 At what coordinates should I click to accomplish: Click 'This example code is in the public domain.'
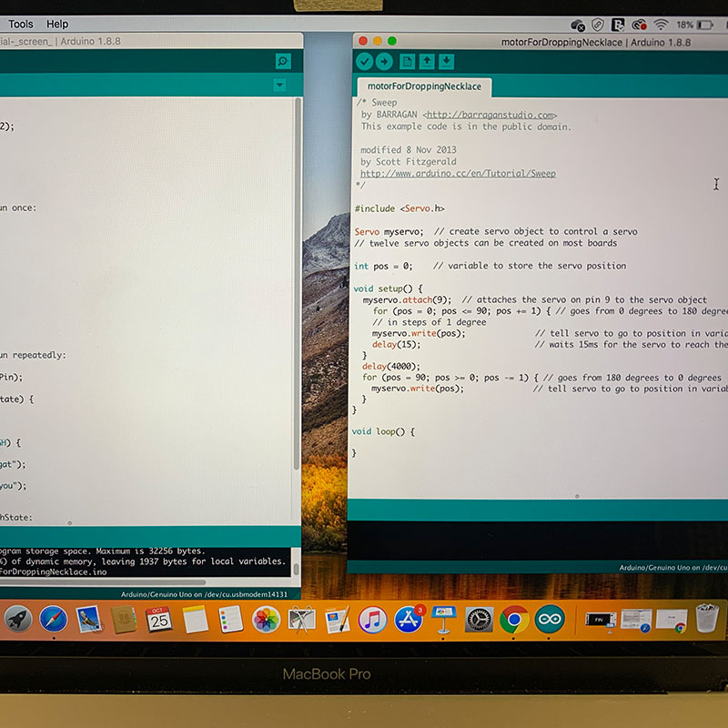466,126
